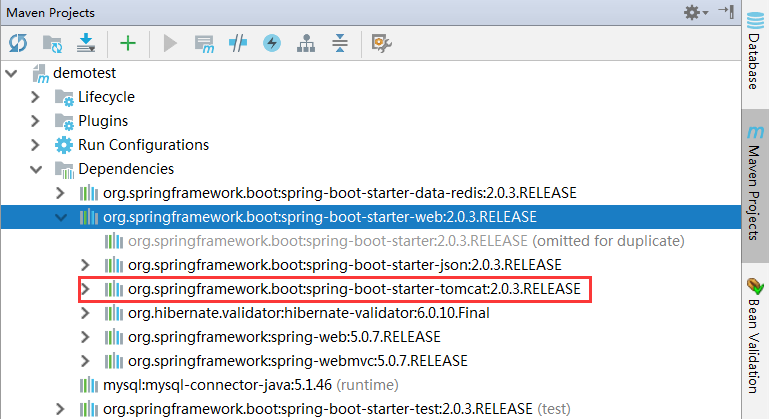Open tool window gear settings menu
The width and height of the screenshot is (769, 419).
695,12
